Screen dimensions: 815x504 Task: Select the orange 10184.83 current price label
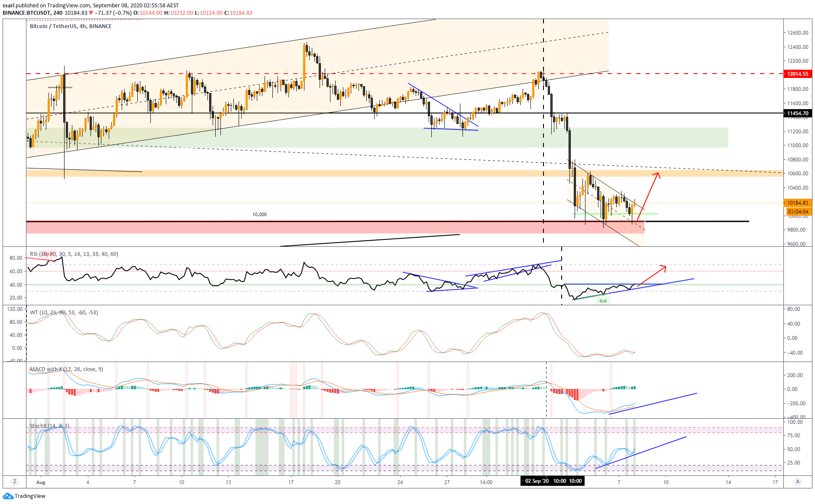point(798,203)
